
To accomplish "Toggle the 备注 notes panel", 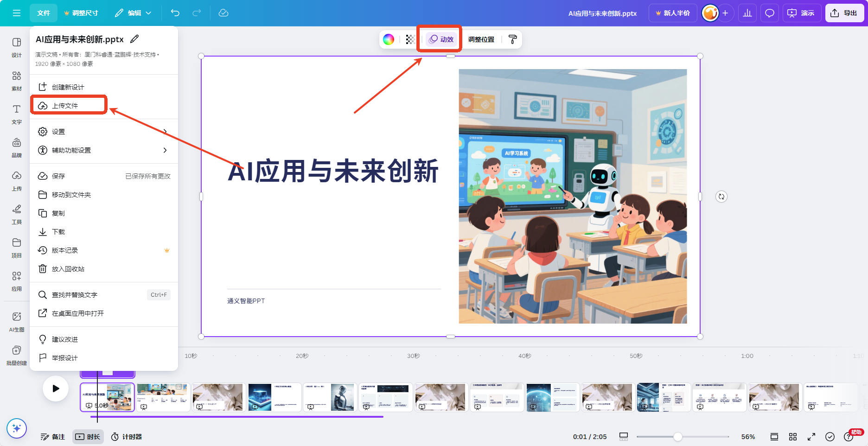I will [52, 436].
